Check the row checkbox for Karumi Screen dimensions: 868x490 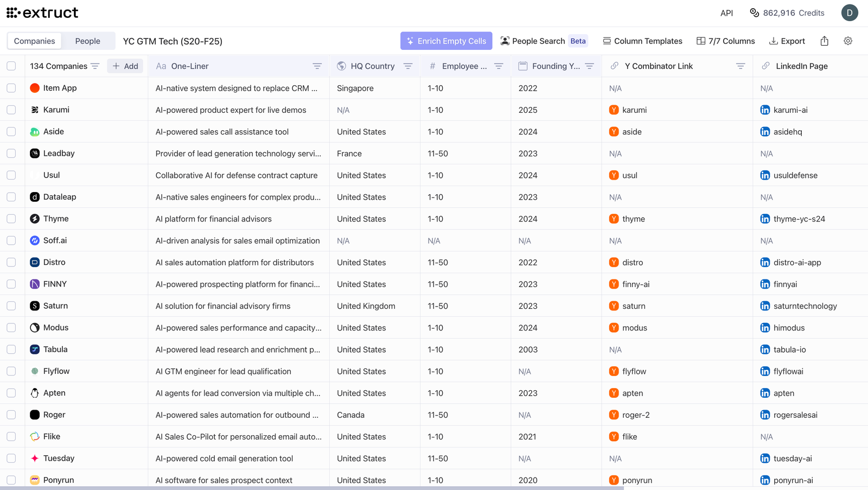(11, 110)
